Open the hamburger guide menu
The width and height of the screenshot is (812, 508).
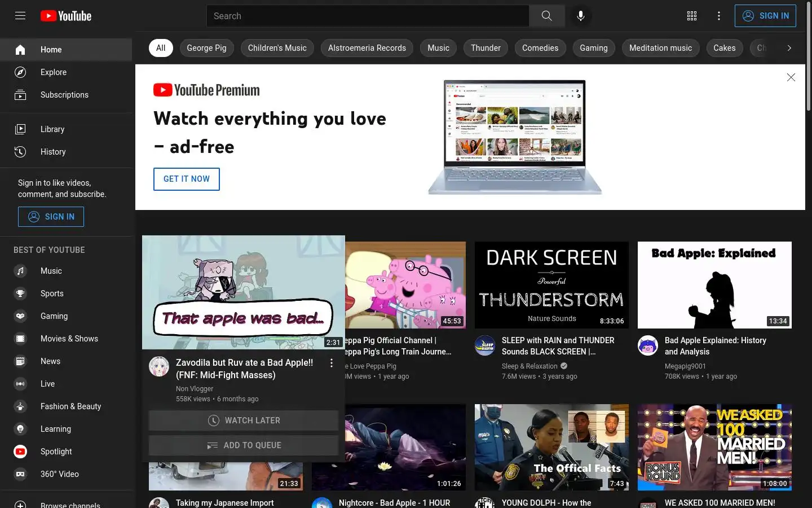point(20,16)
